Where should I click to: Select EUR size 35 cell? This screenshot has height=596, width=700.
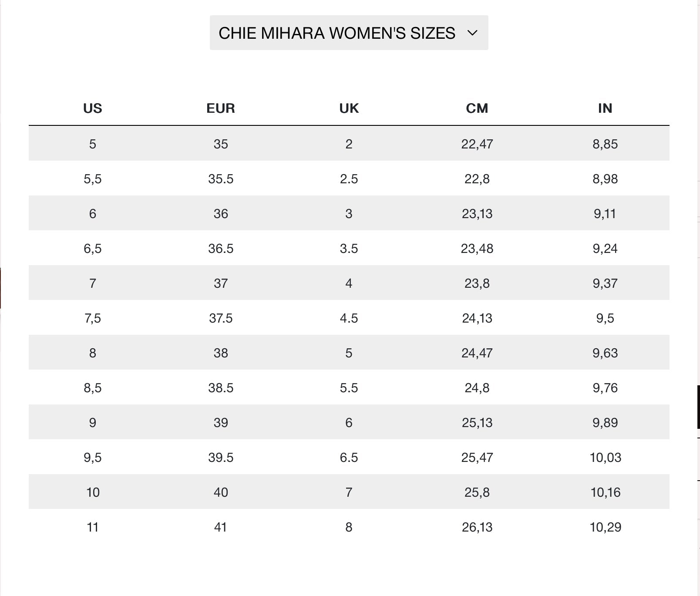(221, 144)
